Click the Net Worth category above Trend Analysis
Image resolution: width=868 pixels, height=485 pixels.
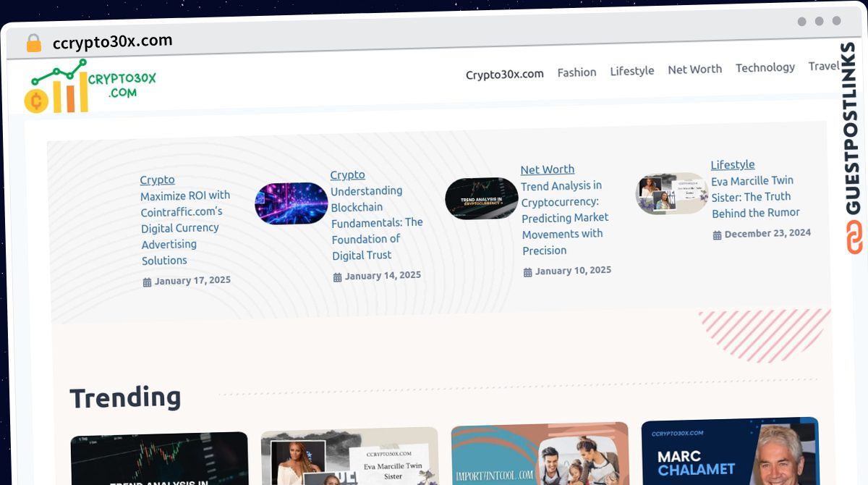[x=548, y=169]
